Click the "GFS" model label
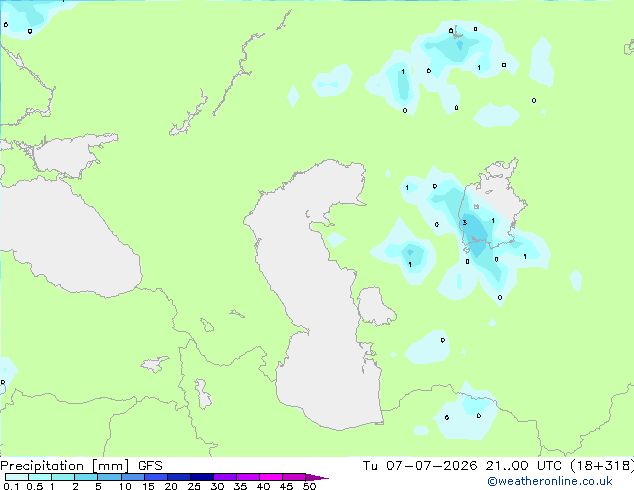Image resolution: width=634 pixels, height=490 pixels. pos(150,466)
